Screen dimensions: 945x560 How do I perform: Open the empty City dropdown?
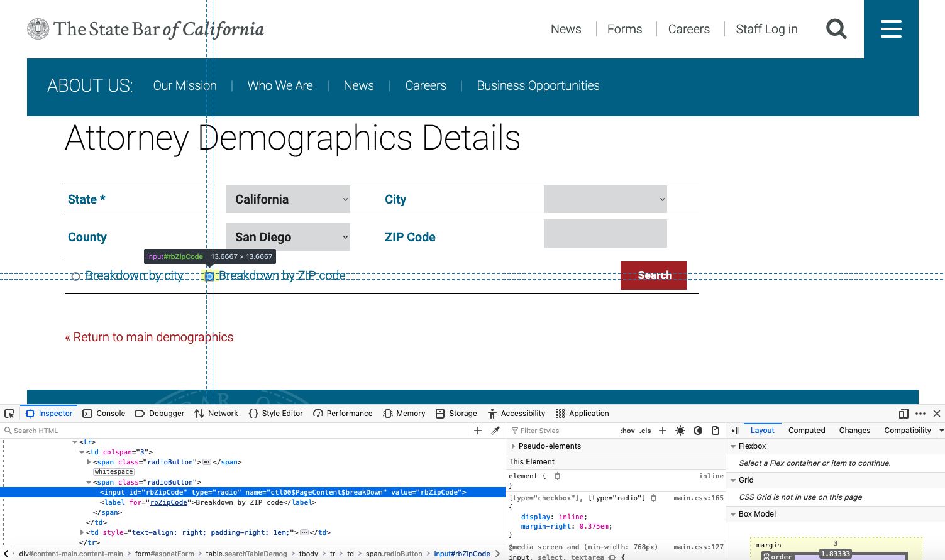pos(605,199)
